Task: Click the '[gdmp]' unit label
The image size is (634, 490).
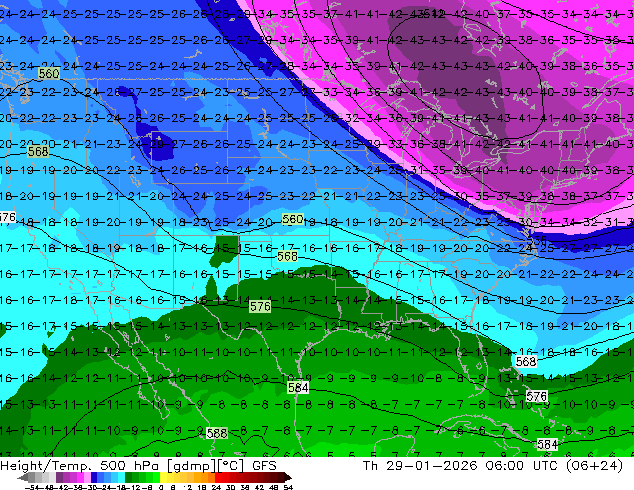Action: [x=192, y=466]
